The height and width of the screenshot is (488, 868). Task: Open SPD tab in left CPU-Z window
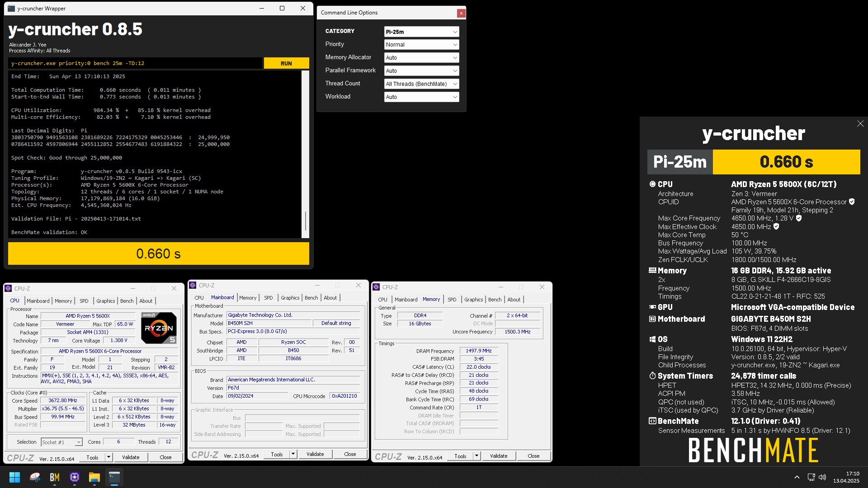coord(84,301)
